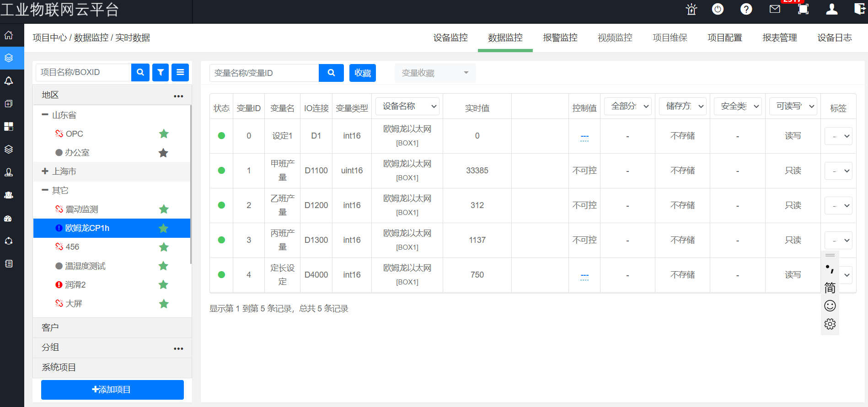
Task: Toggle fullscreen icon in header
Action: (x=803, y=9)
